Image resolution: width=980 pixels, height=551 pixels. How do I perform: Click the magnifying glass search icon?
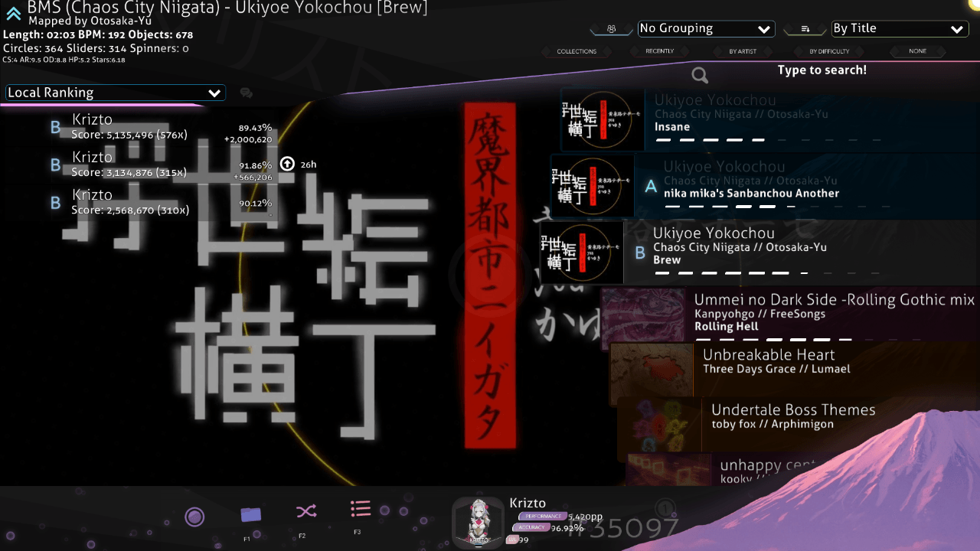[x=699, y=75]
